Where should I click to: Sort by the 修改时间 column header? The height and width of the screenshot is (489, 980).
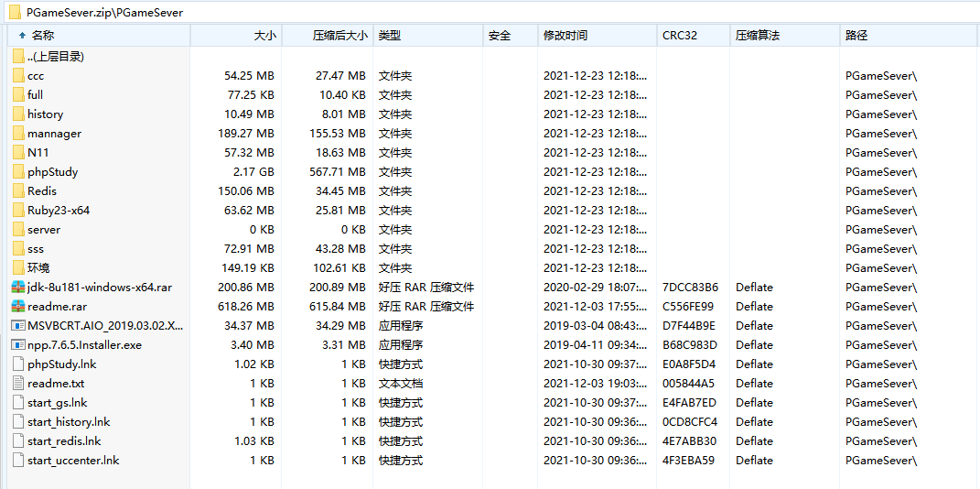click(565, 36)
